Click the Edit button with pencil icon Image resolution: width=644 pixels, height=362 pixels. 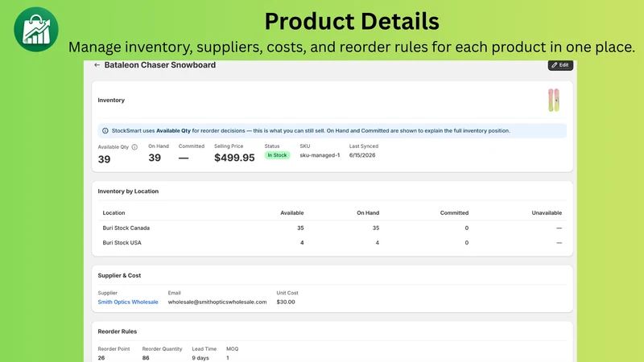(560, 65)
